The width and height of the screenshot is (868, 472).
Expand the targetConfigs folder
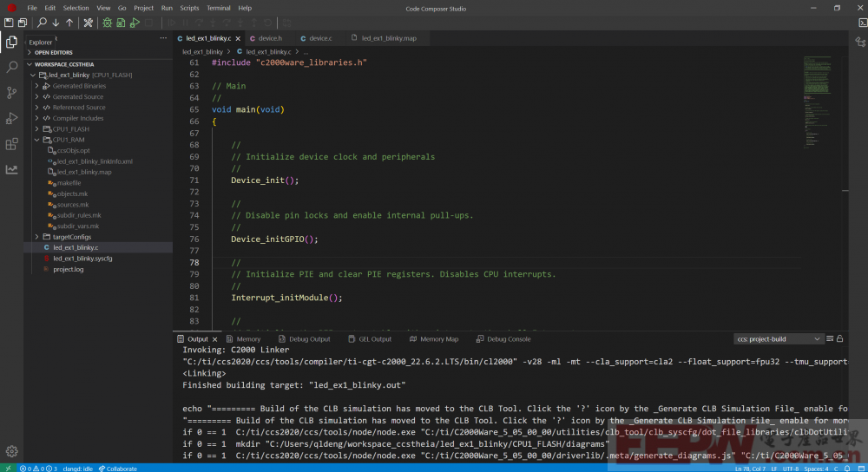pos(37,237)
